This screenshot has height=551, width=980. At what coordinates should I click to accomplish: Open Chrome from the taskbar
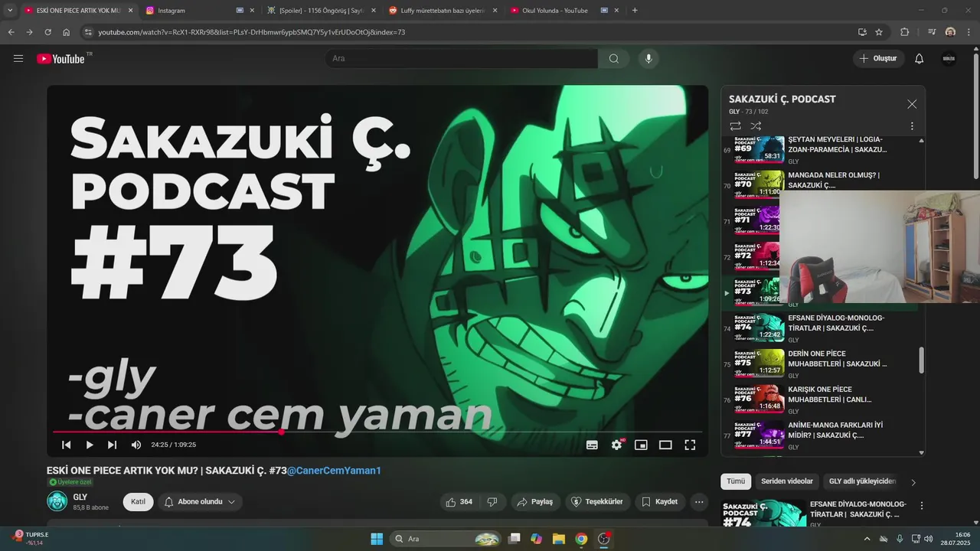point(581,539)
